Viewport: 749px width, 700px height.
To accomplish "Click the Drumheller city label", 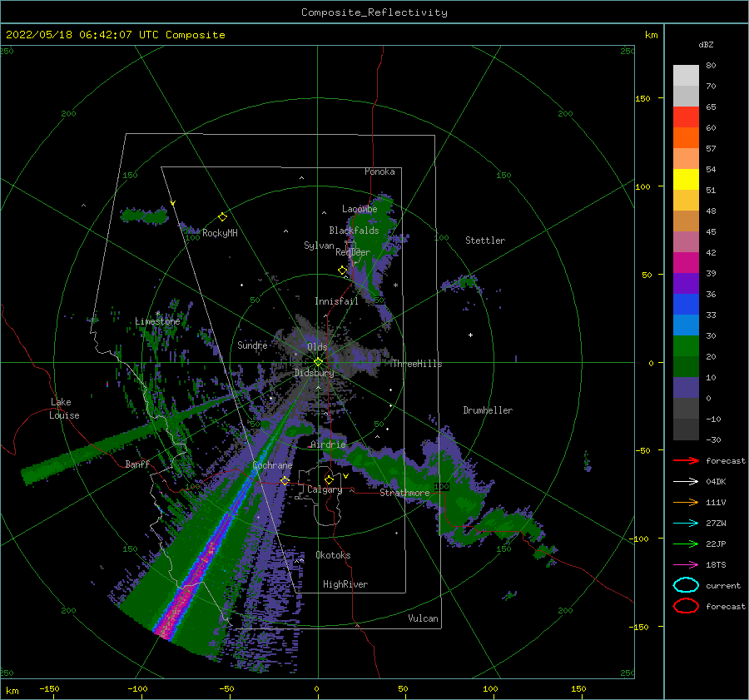I will point(488,410).
